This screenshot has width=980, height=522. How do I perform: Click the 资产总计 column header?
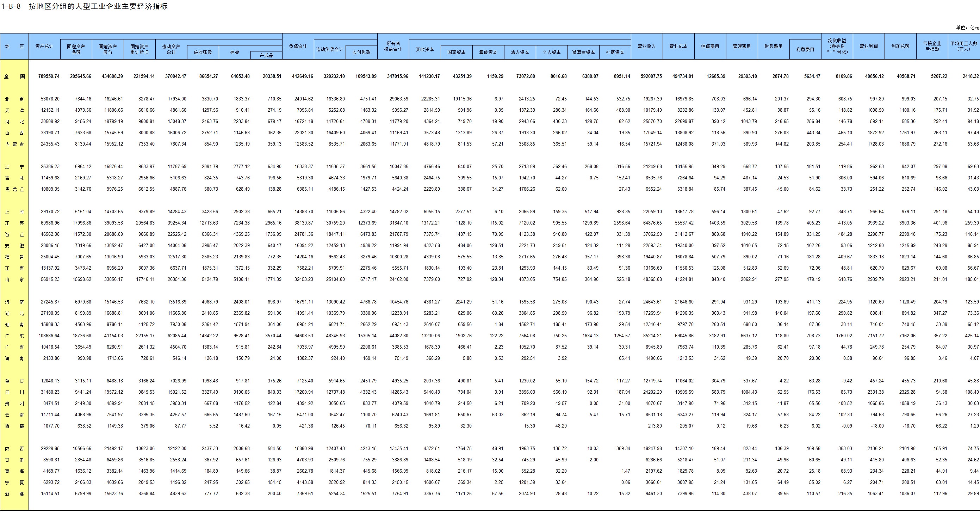(44, 47)
